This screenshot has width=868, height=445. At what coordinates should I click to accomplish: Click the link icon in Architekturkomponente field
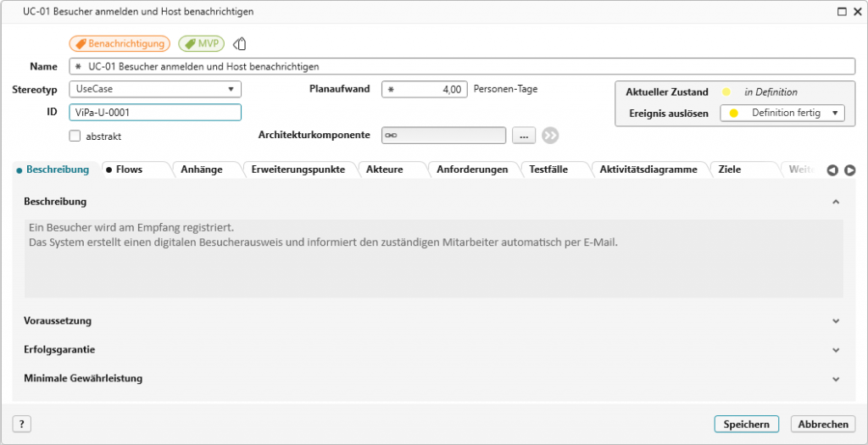coord(392,135)
